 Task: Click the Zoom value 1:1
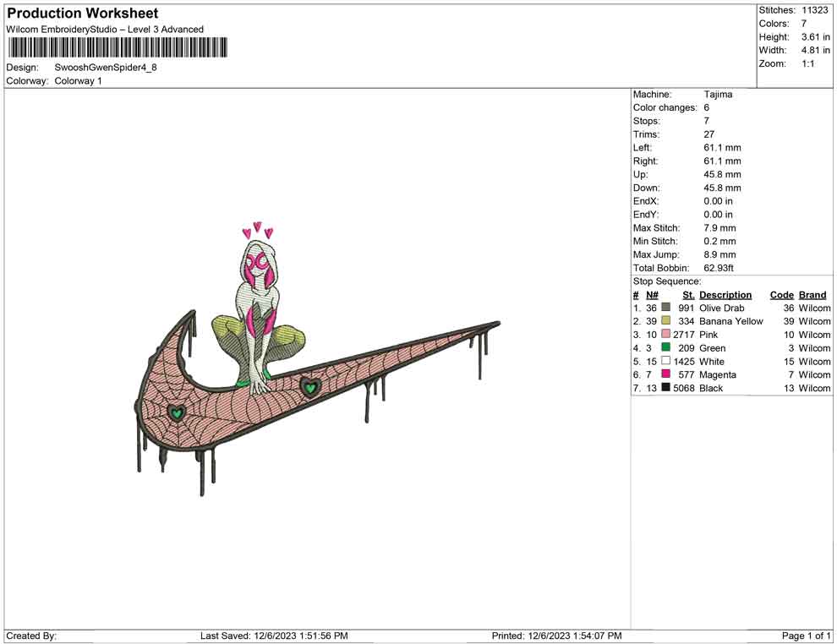pyautogui.click(x=807, y=63)
